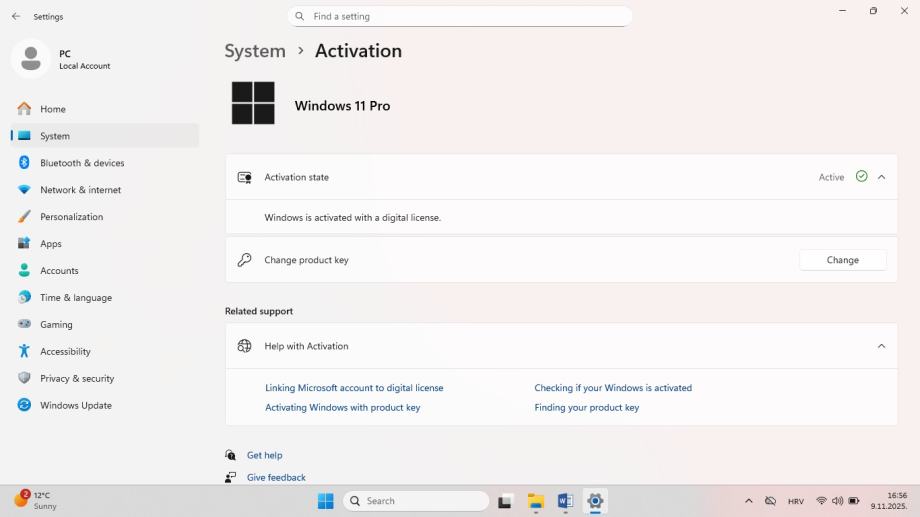Select System in the sidebar
The image size is (920, 517).
104,136
